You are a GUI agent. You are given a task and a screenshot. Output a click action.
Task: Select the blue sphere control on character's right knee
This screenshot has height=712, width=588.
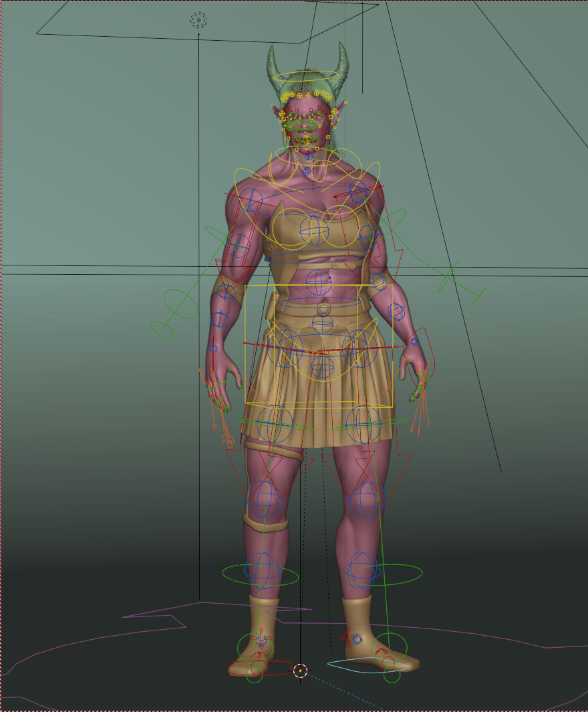[x=265, y=499]
